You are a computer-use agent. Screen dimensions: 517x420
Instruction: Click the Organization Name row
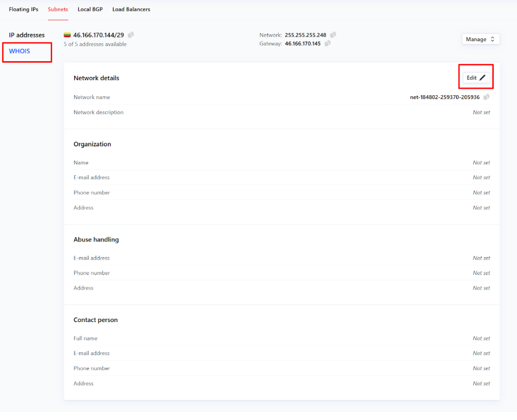pos(282,162)
